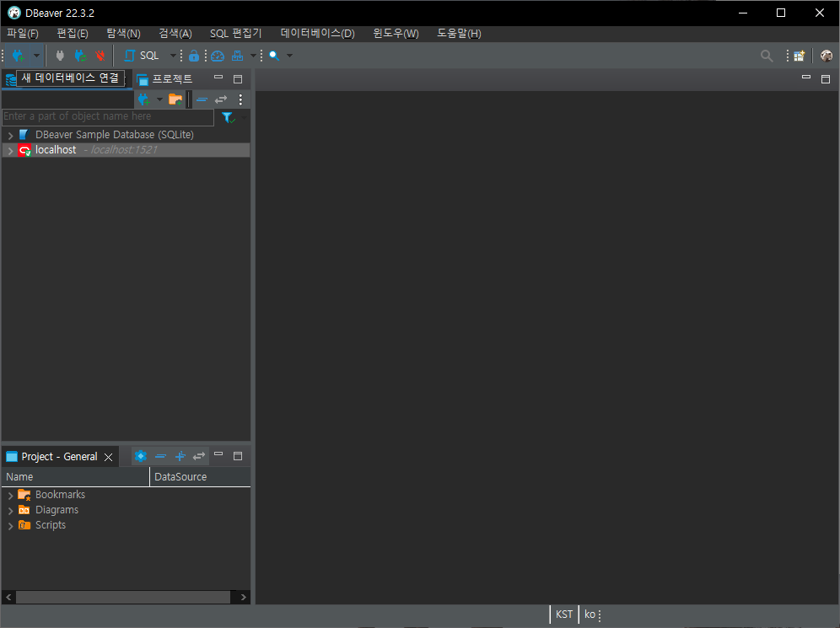Toggle link with editor in navigator
The width and height of the screenshot is (840, 628).
pos(221,99)
